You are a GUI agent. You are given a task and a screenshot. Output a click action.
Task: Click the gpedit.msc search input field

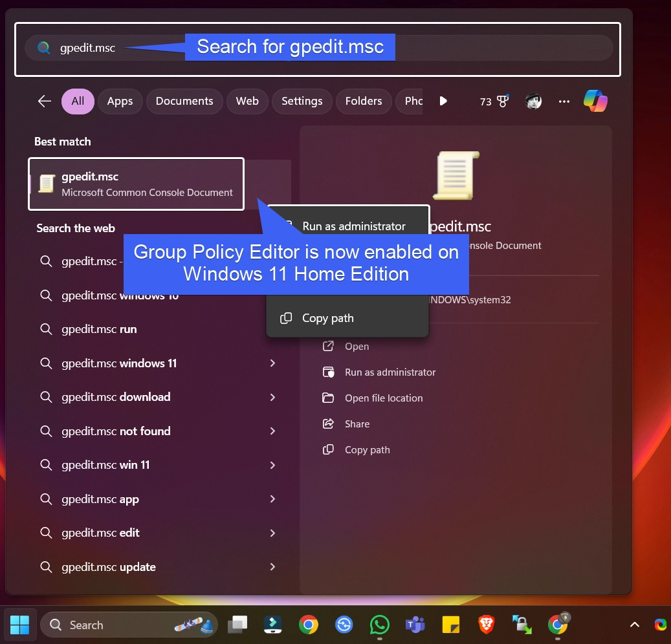tap(319, 47)
